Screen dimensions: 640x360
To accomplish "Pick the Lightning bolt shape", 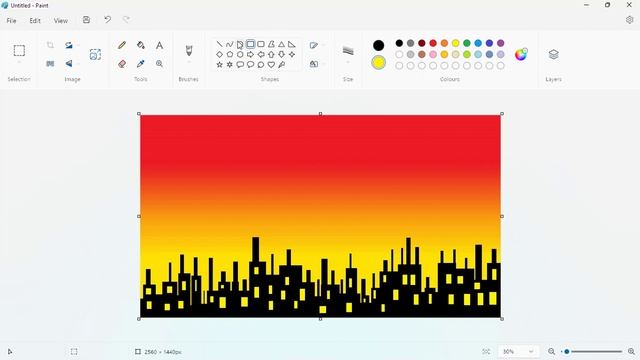I will pos(282,64).
